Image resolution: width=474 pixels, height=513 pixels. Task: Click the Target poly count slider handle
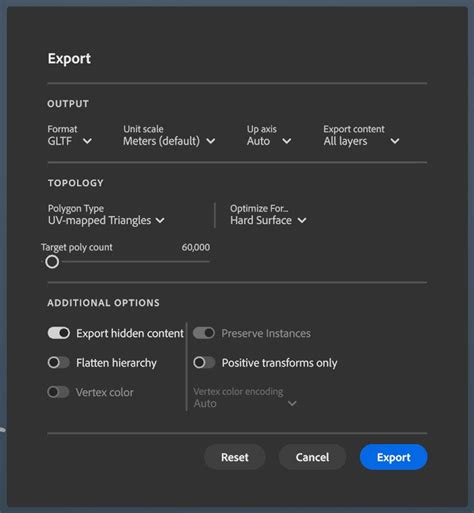52,262
